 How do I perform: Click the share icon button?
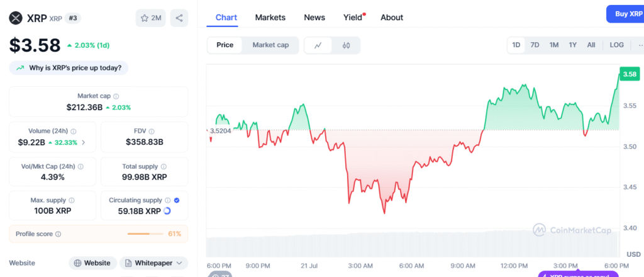pos(179,18)
